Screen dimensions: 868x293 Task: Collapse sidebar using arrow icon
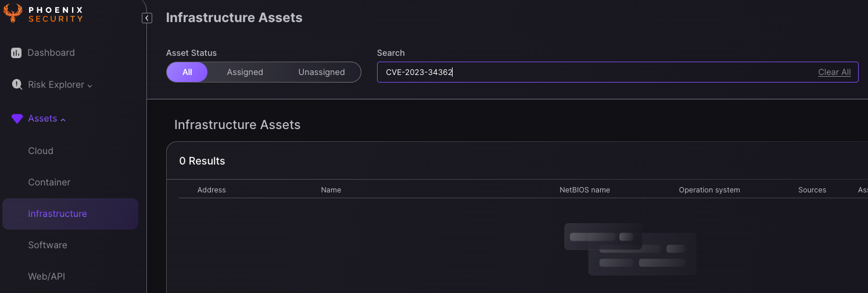[147, 18]
